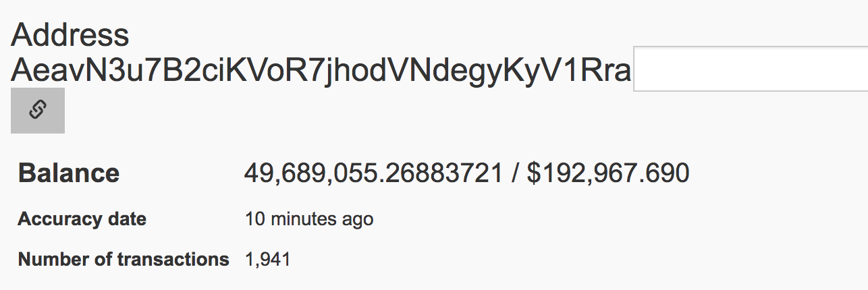The image size is (868, 290).
Task: Select the 49,689,055.26883721 balance amount
Action: (373, 174)
